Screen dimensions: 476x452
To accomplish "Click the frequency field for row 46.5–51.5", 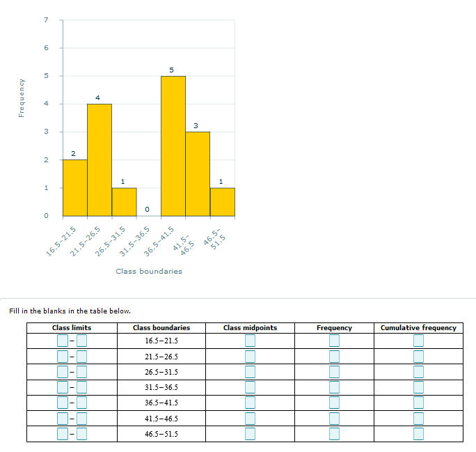I will coord(334,434).
